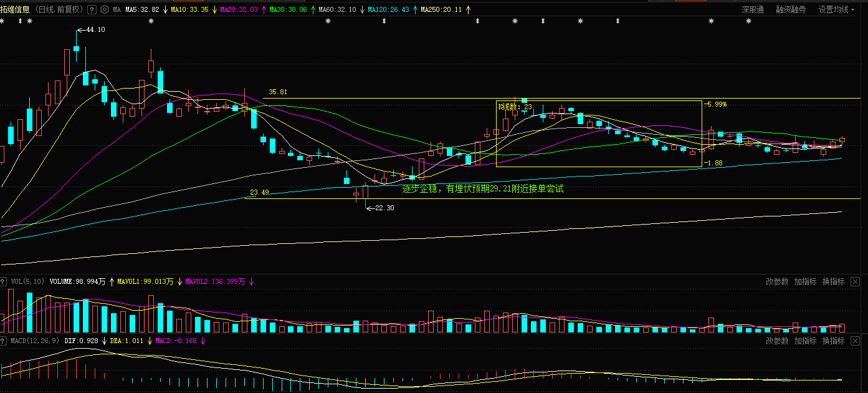This screenshot has height=393, width=868.
Task: Close the MACD indicator panel
Action: [855, 341]
